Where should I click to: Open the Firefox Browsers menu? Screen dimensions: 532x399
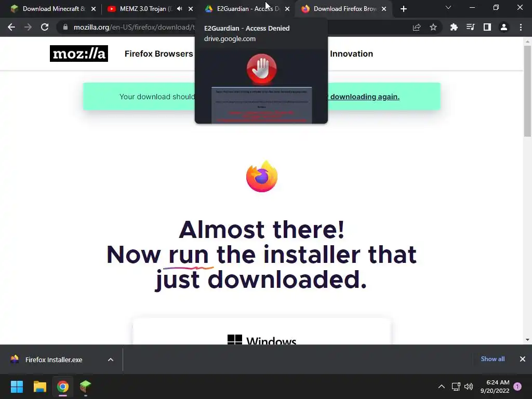[x=159, y=54]
